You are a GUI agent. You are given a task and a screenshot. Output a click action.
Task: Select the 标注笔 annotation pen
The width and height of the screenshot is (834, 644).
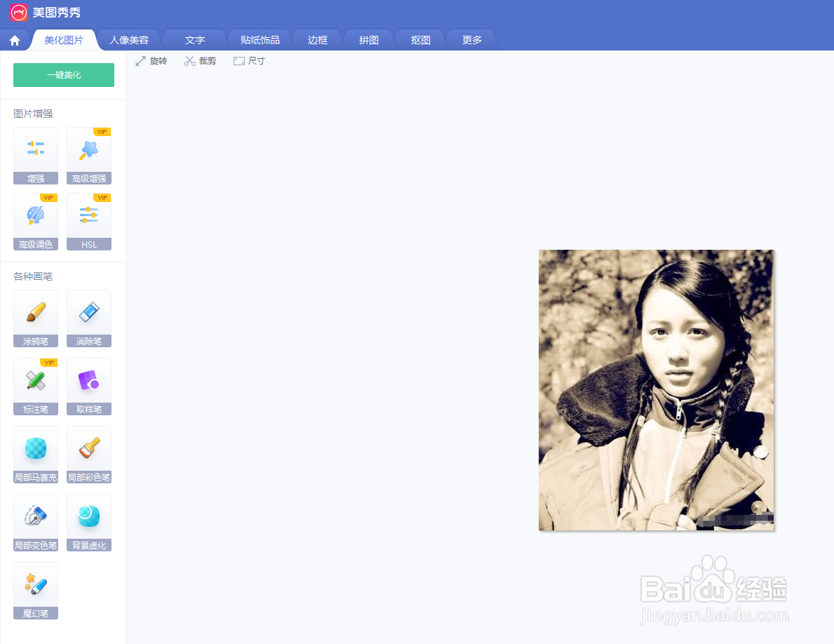point(36,387)
